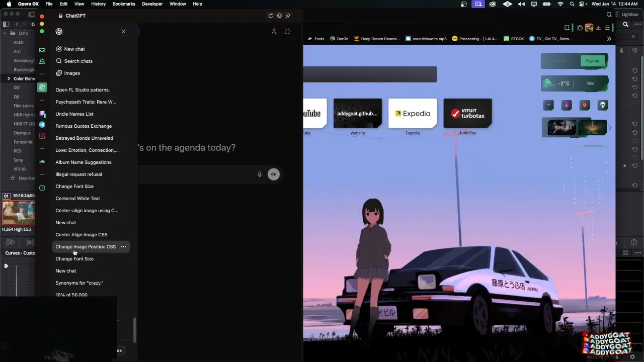Open 'Centered White Text' chat
Viewport: 644px width, 362px height.
(x=77, y=199)
